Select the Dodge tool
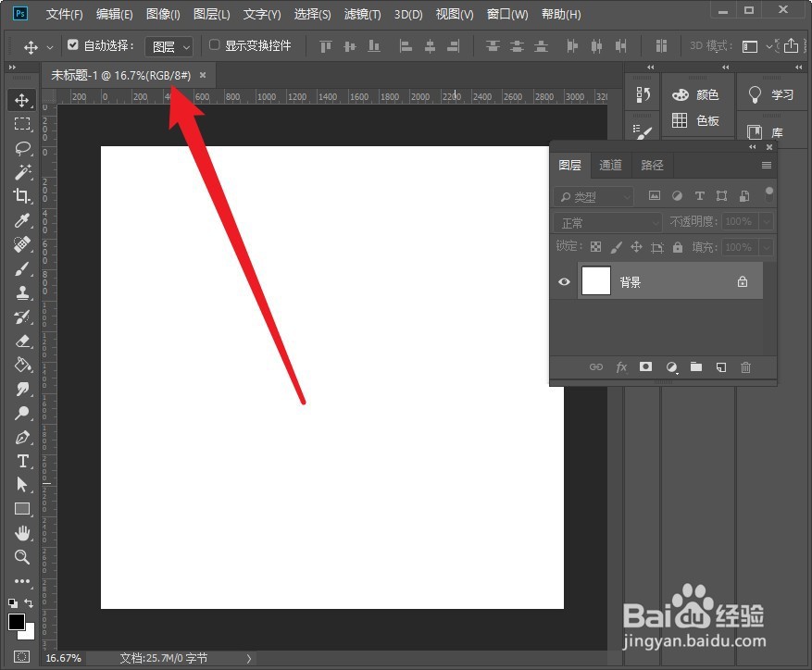 (x=21, y=413)
